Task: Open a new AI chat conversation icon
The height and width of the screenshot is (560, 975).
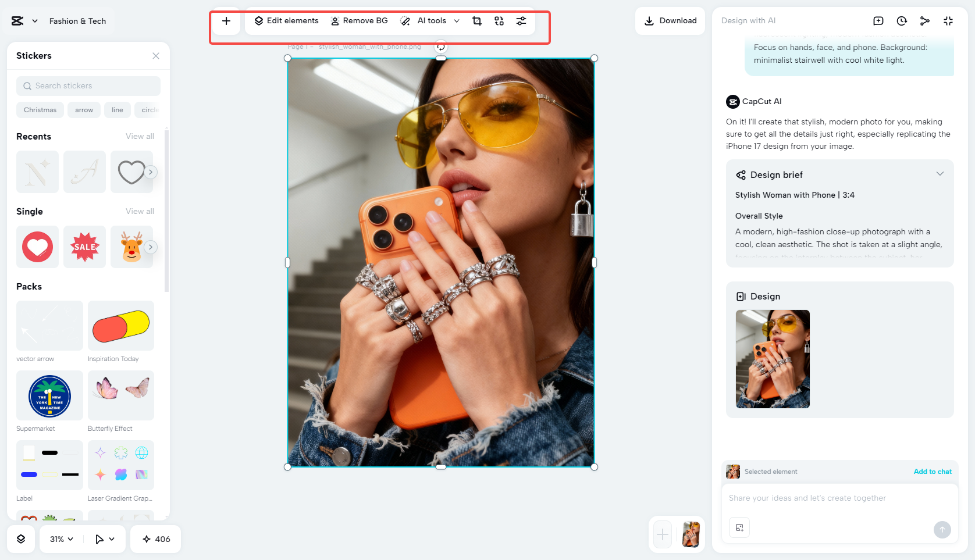Action: [878, 21]
